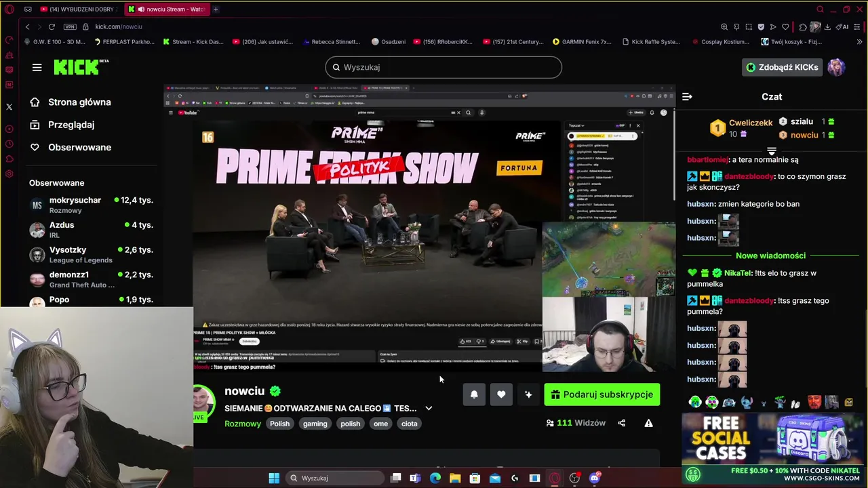Open GARMIN Fenix bookmark
The image size is (868, 488).
coord(582,41)
